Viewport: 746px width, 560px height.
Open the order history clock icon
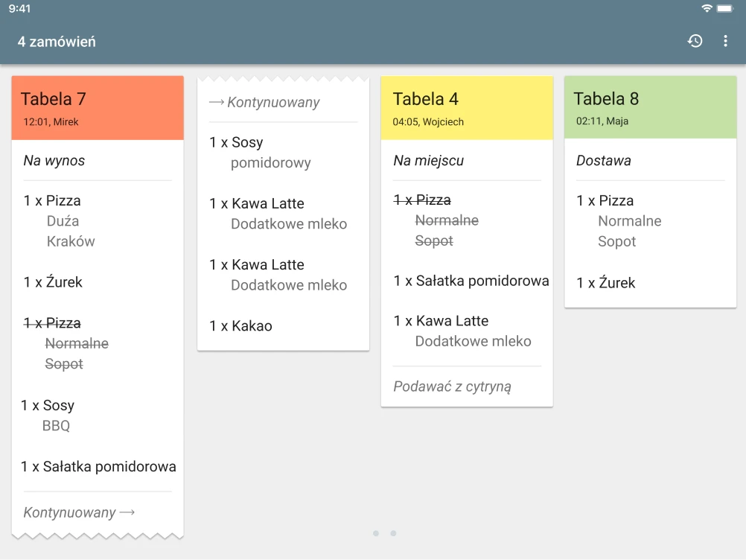pyautogui.click(x=695, y=41)
